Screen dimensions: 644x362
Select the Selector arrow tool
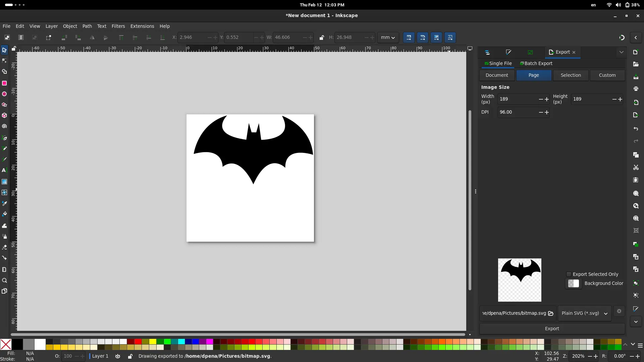point(4,50)
